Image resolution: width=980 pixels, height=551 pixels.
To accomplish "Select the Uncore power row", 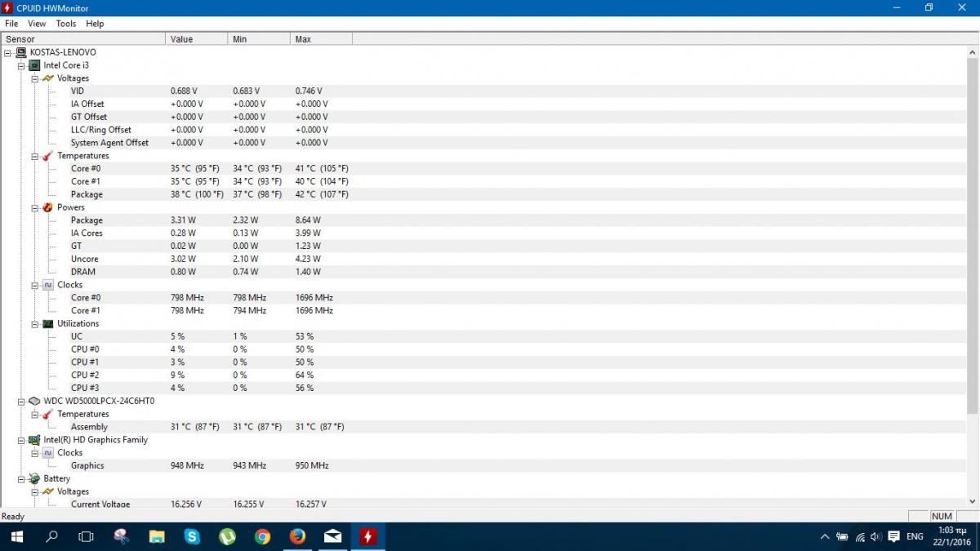I will 483,259.
